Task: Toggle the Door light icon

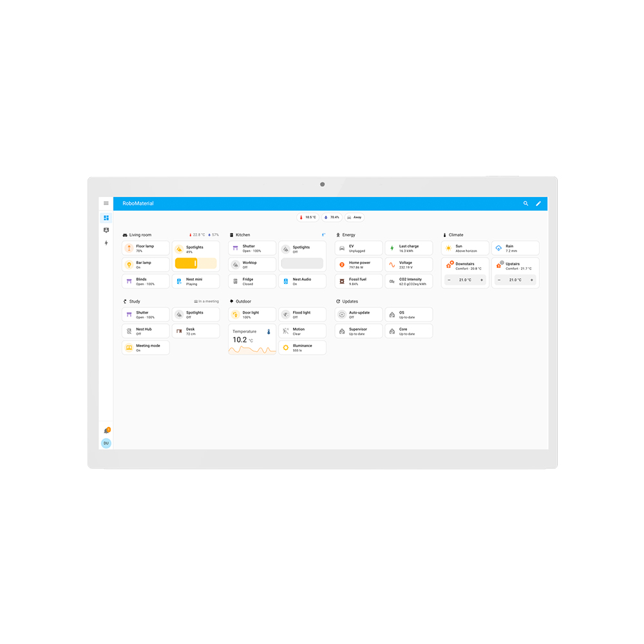Action: pos(235,315)
